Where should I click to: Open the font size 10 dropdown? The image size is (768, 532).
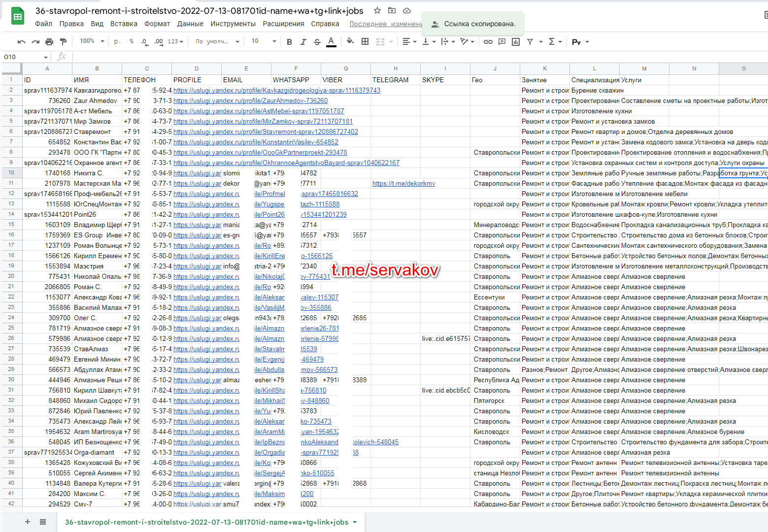[x=264, y=41]
